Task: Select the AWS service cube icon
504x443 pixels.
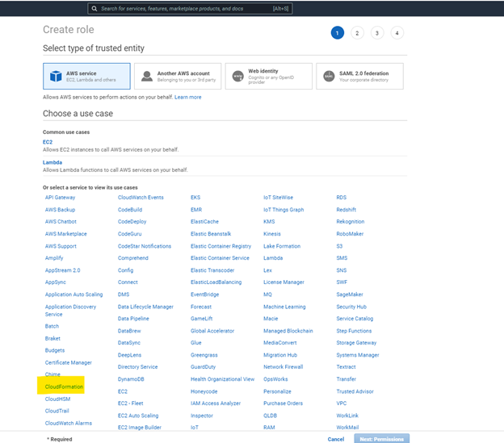Action: coord(56,76)
